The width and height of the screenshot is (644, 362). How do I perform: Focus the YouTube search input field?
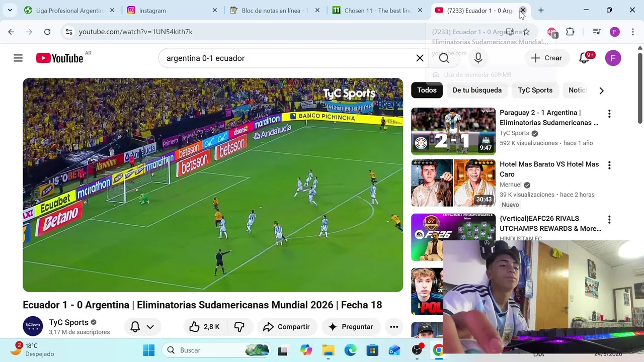(x=287, y=58)
